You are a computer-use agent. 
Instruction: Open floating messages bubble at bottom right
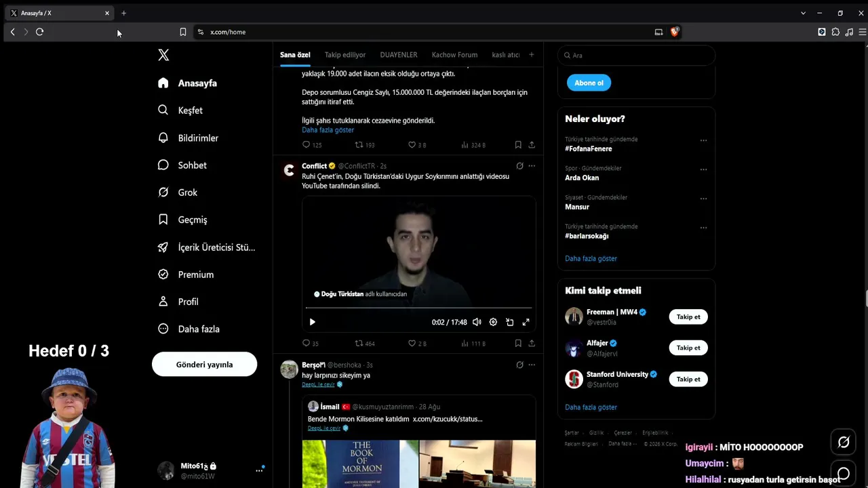point(844,473)
